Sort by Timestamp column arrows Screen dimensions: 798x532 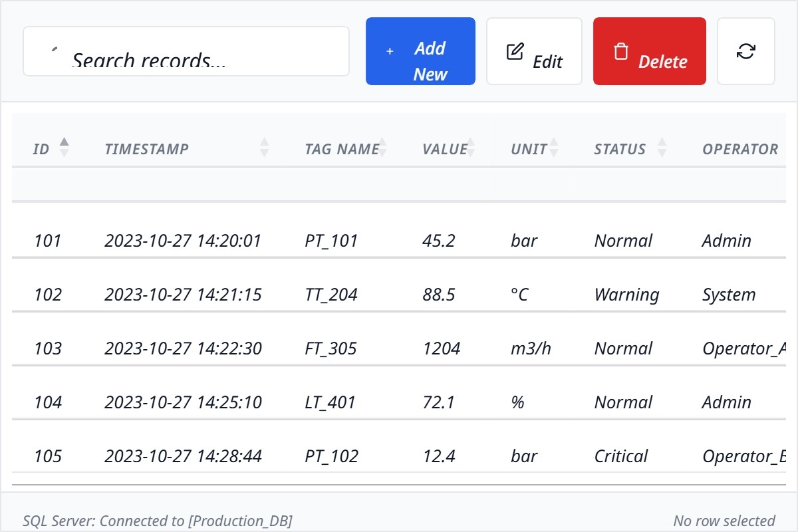click(x=264, y=146)
